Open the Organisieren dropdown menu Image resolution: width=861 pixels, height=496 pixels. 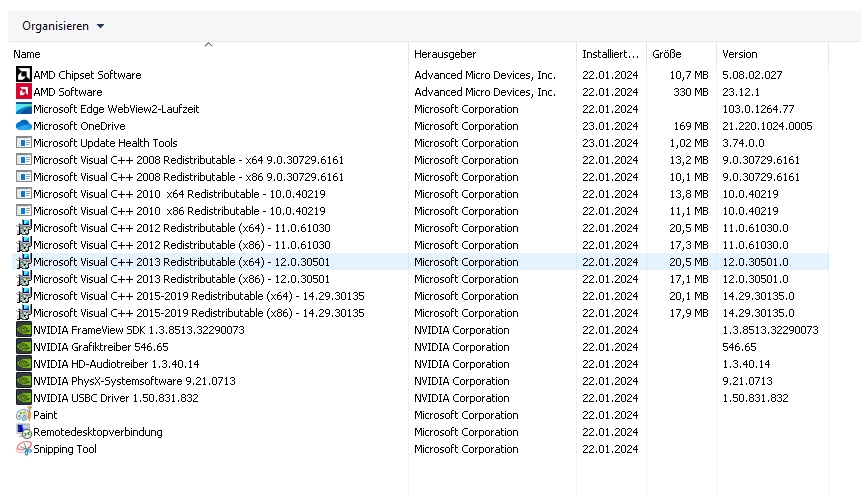coord(63,26)
